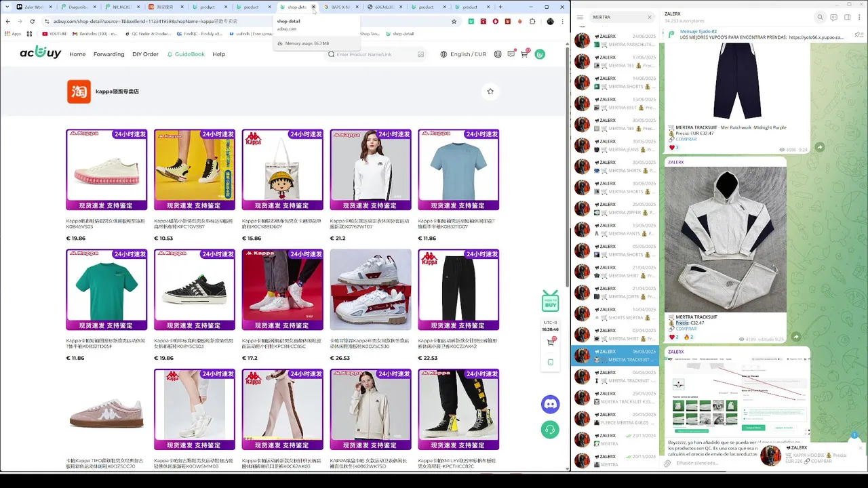Forward the grey tracksuit message
Screen dimensions: 868x488
click(x=795, y=337)
